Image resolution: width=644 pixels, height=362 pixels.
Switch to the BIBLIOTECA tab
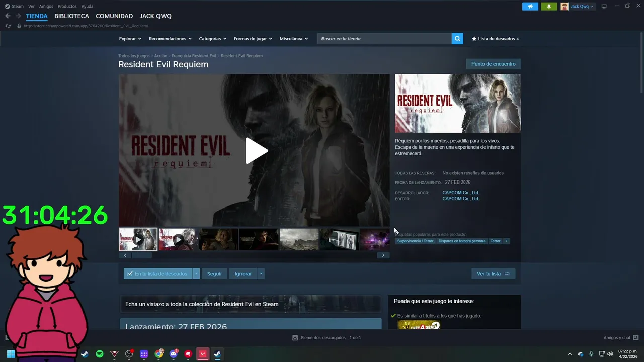71,16
